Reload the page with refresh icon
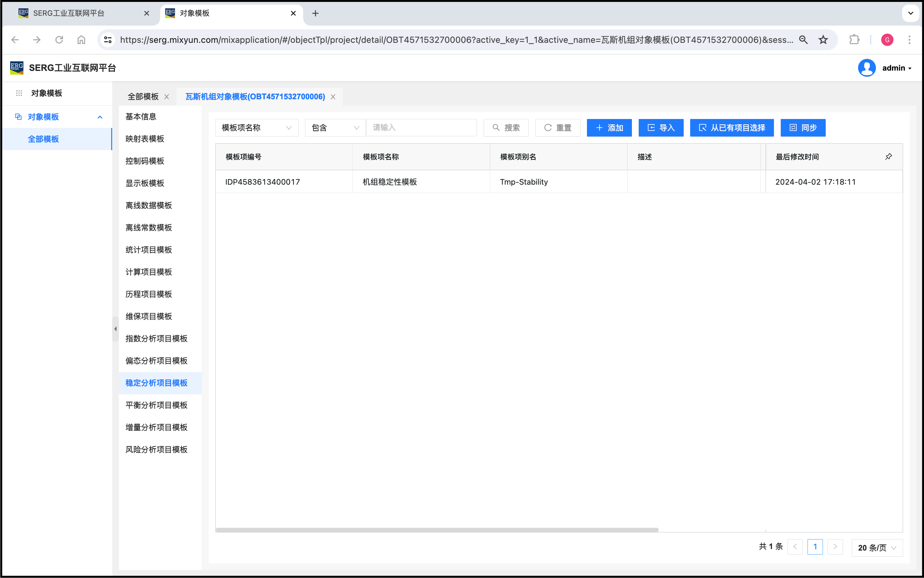Image resolution: width=924 pixels, height=578 pixels. point(59,40)
